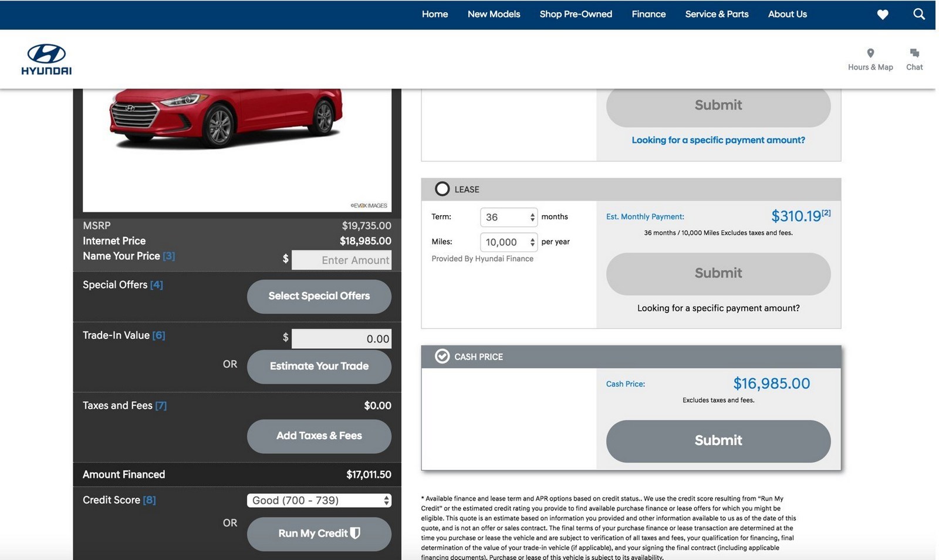Select the LEASE radio option
This screenshot has width=939, height=560.
[x=442, y=189]
